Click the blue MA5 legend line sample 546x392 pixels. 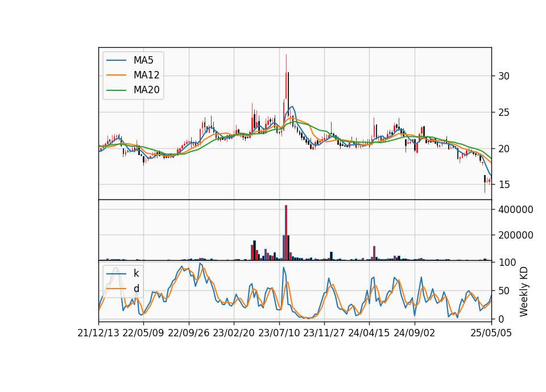pos(116,60)
